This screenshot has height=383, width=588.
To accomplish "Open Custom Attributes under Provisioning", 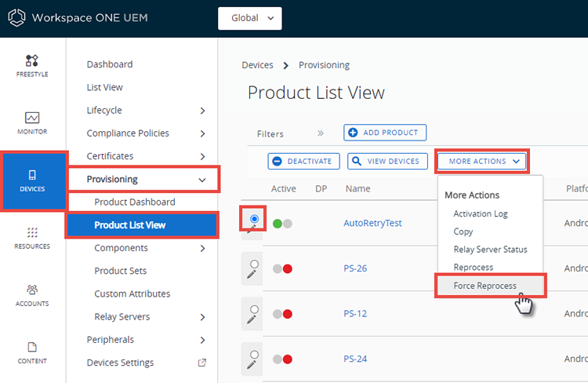I will coord(132,294).
